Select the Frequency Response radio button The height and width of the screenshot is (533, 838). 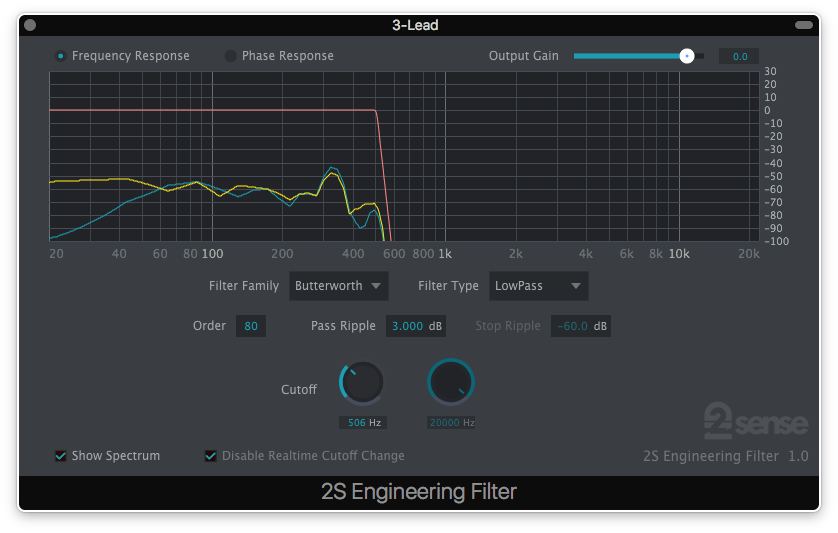point(60,56)
